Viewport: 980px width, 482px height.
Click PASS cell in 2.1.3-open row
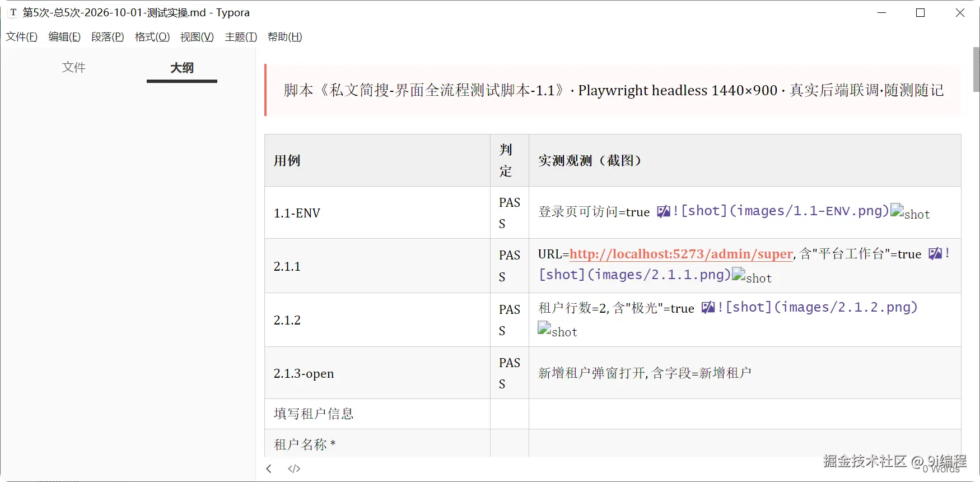510,373
